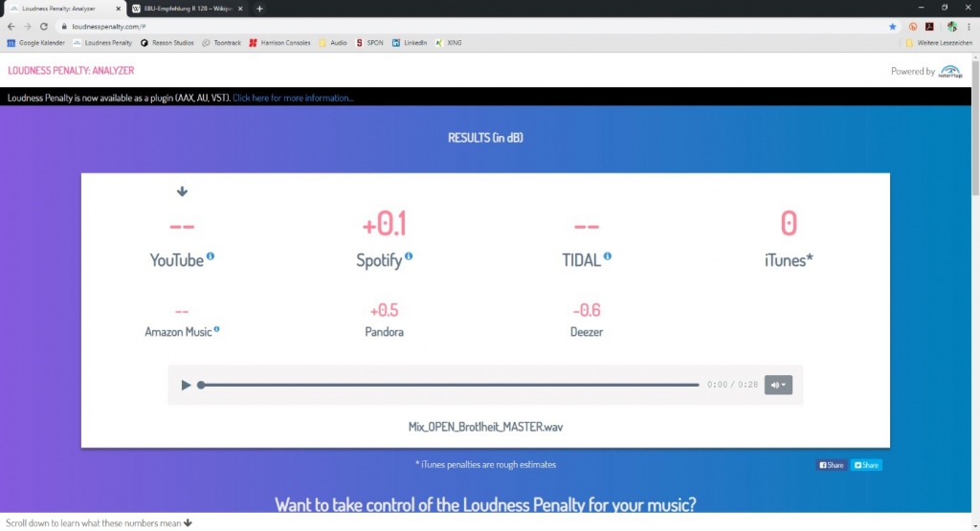Click the padlock site info icon
Screen dimensions: 980x531
[x=64, y=27]
